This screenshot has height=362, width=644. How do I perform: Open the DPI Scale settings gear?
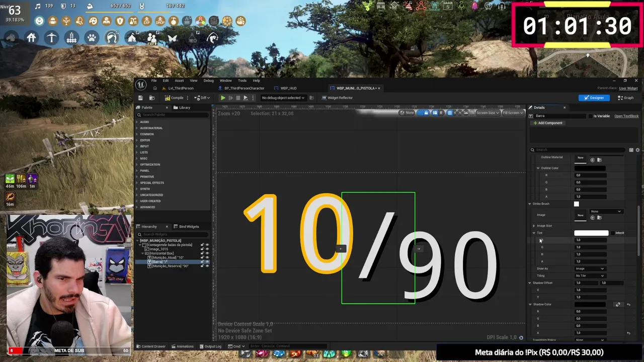pos(521,338)
